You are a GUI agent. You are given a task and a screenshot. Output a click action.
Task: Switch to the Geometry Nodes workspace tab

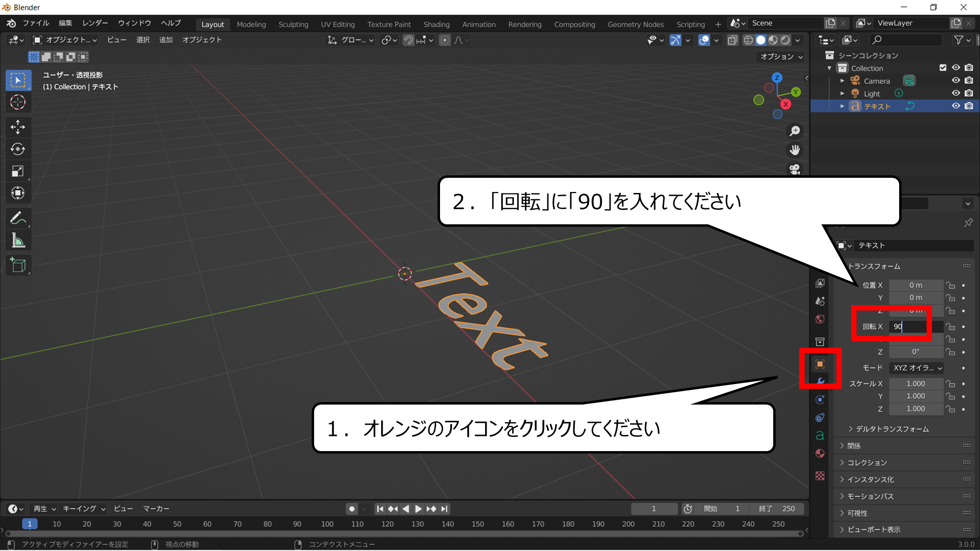click(x=636, y=24)
